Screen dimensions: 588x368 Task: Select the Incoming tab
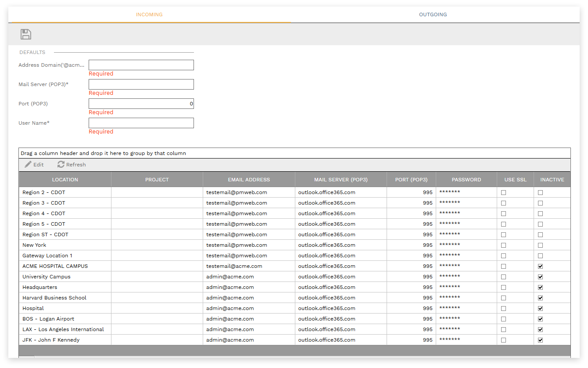pyautogui.click(x=149, y=14)
